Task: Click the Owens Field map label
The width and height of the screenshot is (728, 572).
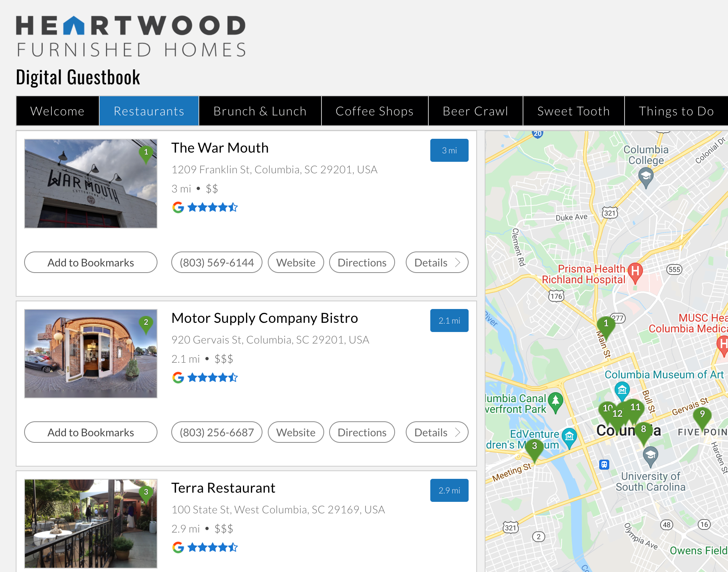Action: tap(698, 551)
